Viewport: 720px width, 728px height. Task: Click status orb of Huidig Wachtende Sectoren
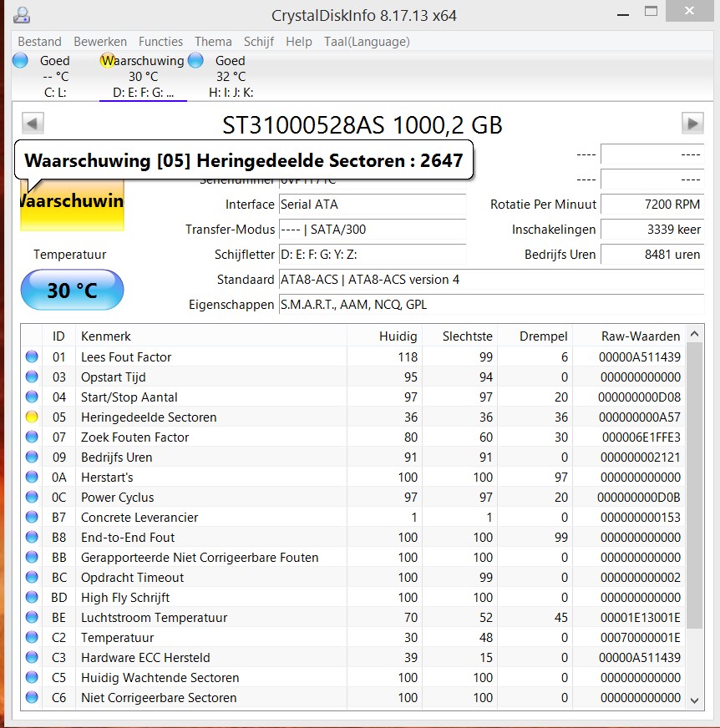[32, 677]
